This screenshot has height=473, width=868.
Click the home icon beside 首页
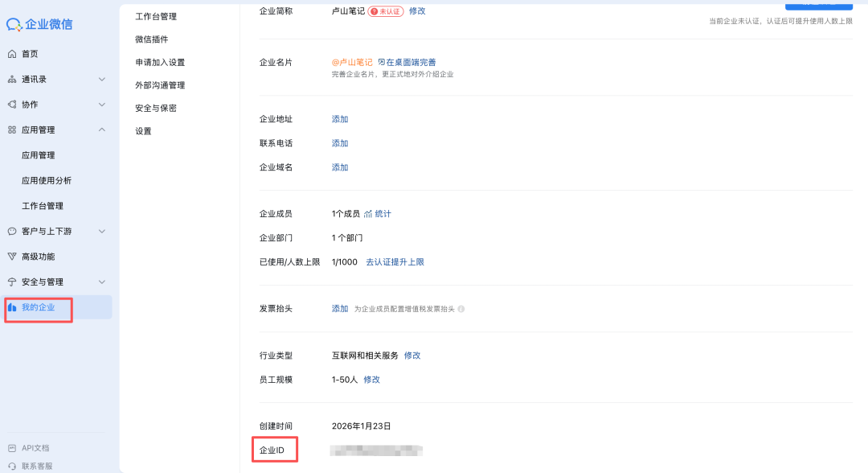coord(12,54)
